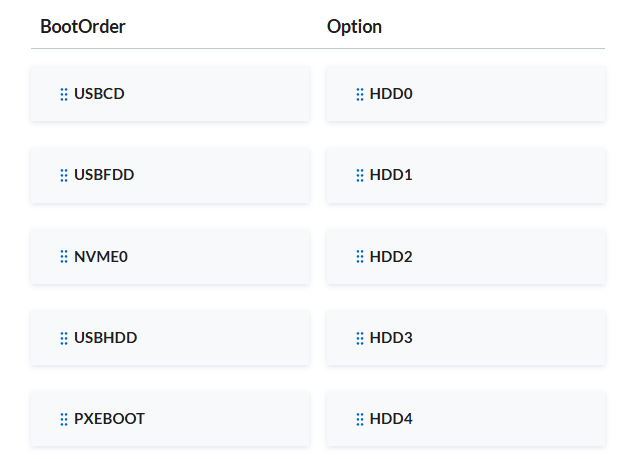Click the drag handle icon beside HDD4
This screenshot has width=617, height=459.
pyautogui.click(x=360, y=419)
